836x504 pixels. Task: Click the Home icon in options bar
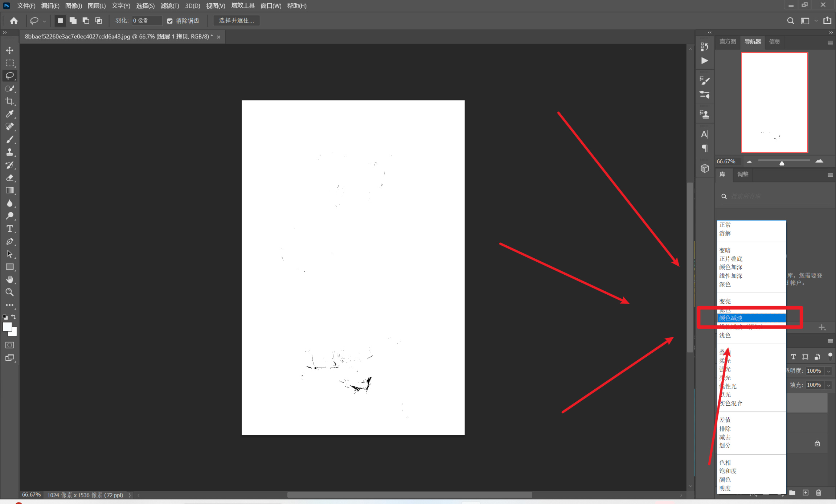coord(14,21)
